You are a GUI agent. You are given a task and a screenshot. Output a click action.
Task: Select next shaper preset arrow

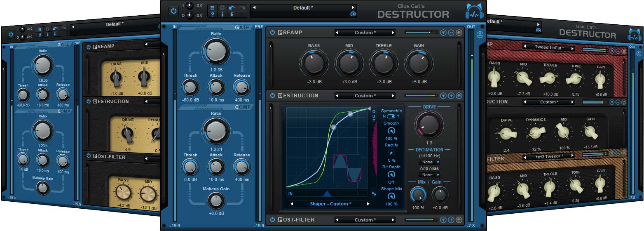368,204
